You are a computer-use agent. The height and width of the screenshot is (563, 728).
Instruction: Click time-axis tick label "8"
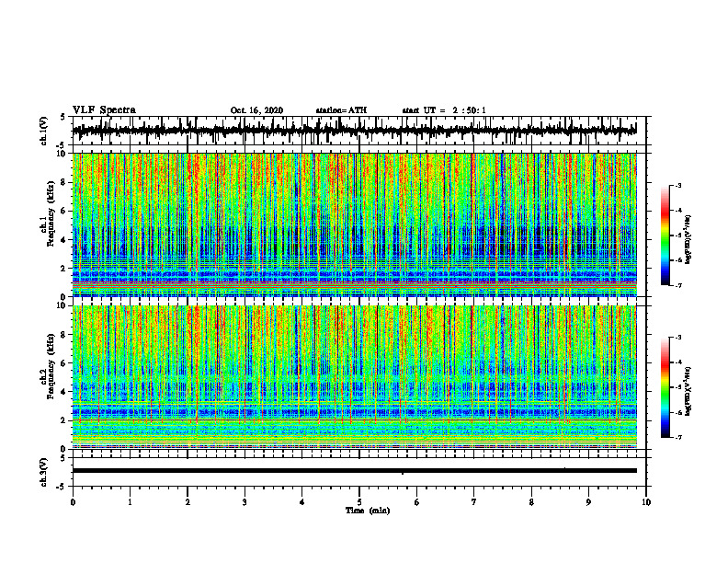click(531, 502)
